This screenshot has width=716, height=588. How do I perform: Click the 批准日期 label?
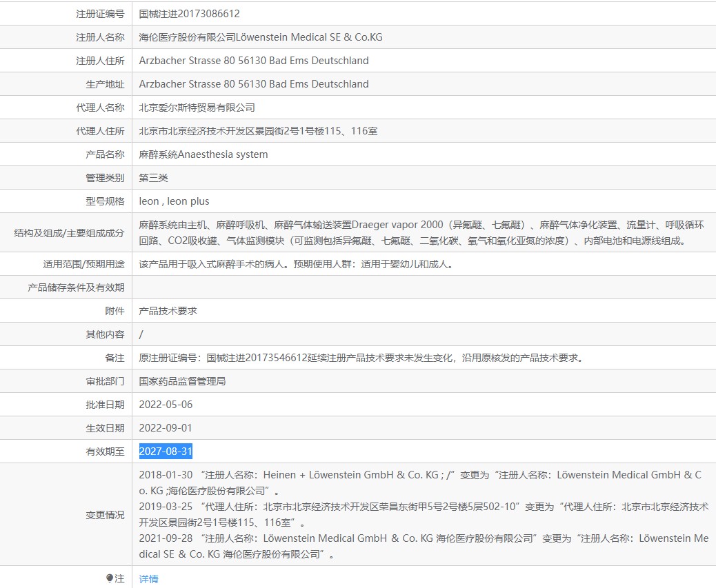point(105,405)
